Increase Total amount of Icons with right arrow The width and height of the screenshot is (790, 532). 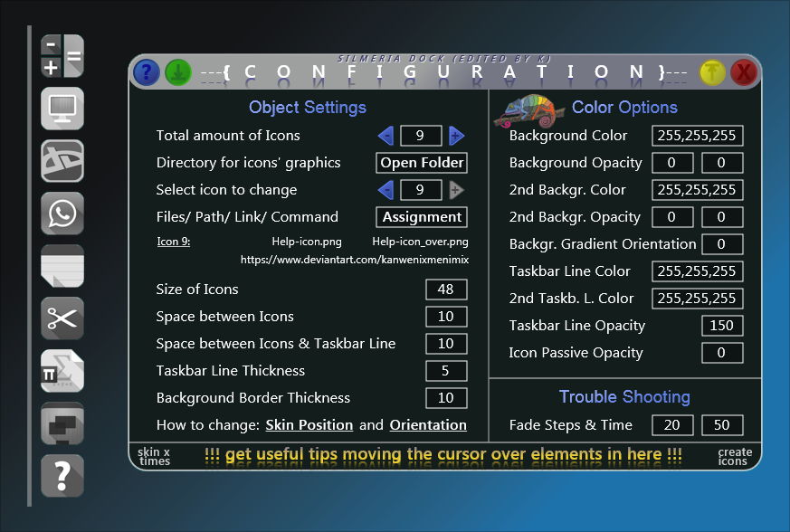pos(456,135)
